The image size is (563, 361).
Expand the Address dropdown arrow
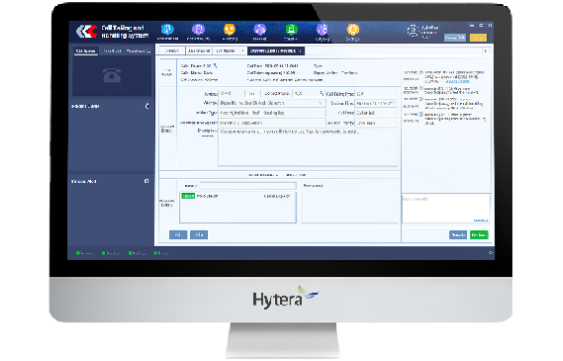(x=321, y=103)
